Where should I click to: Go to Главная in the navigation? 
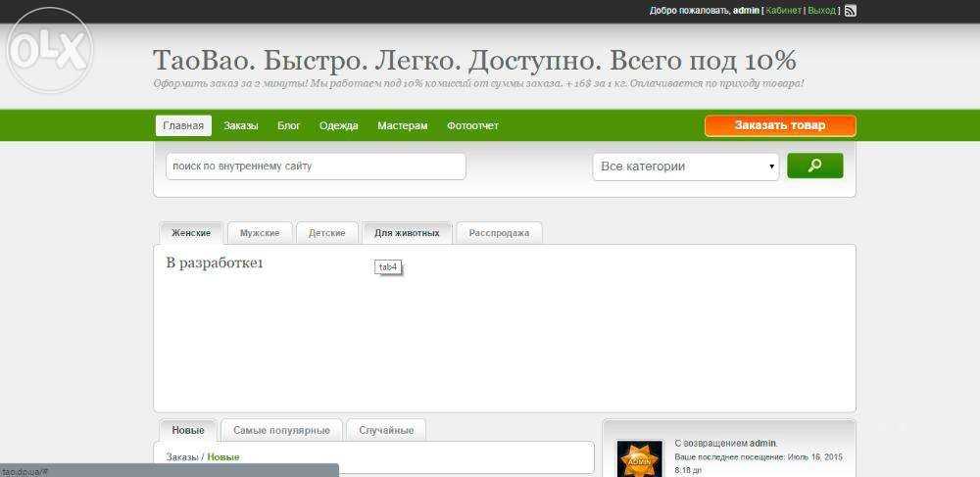(183, 125)
